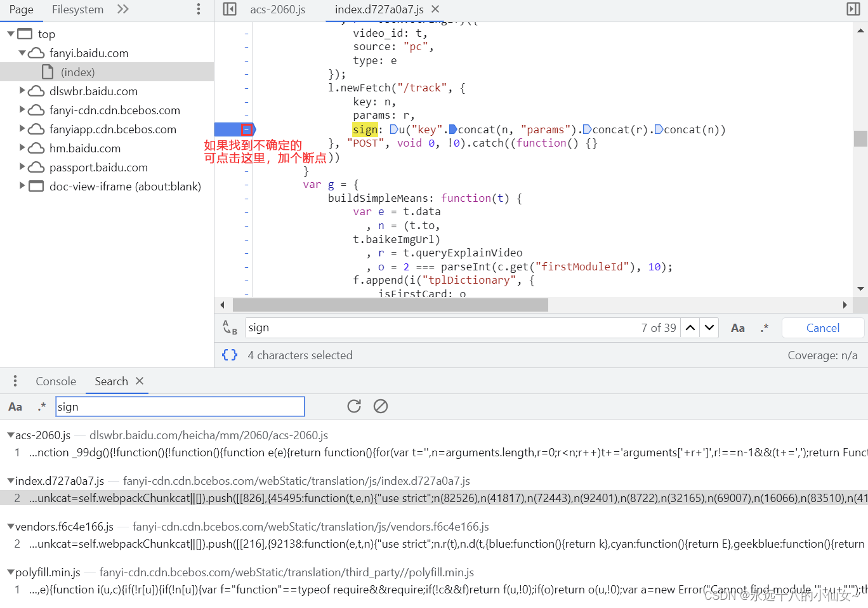Click the highlighted sign keyword in code
Image resolution: width=868 pixels, height=608 pixels.
tap(365, 129)
